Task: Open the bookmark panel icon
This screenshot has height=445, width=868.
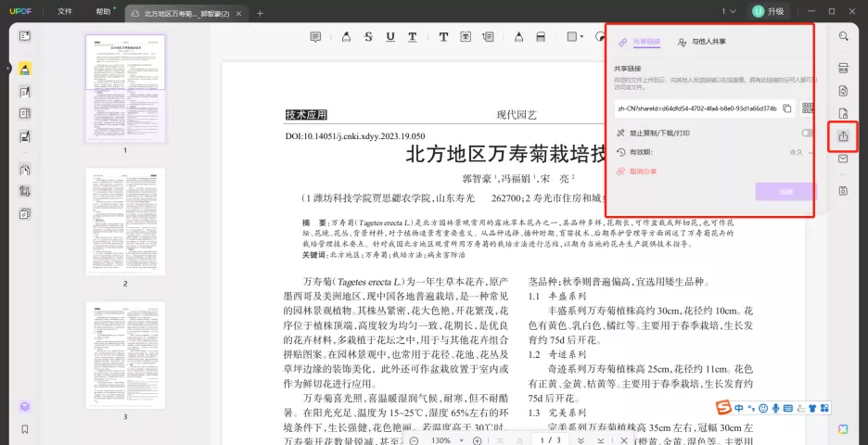Action: pos(24,429)
